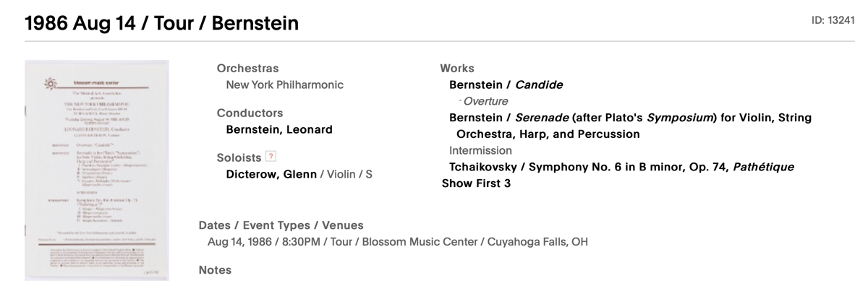Click the Conductors section heading
The image size is (868, 286).
click(250, 113)
